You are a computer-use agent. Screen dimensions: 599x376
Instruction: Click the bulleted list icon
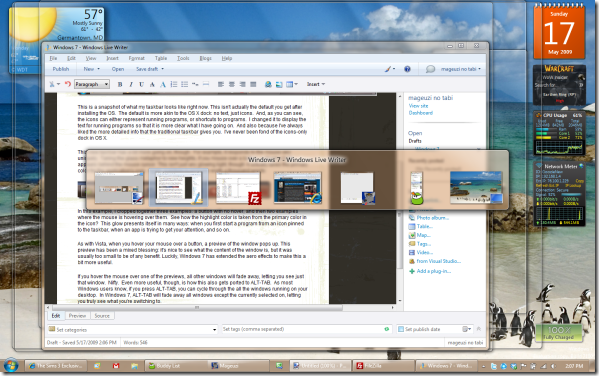tap(185, 84)
